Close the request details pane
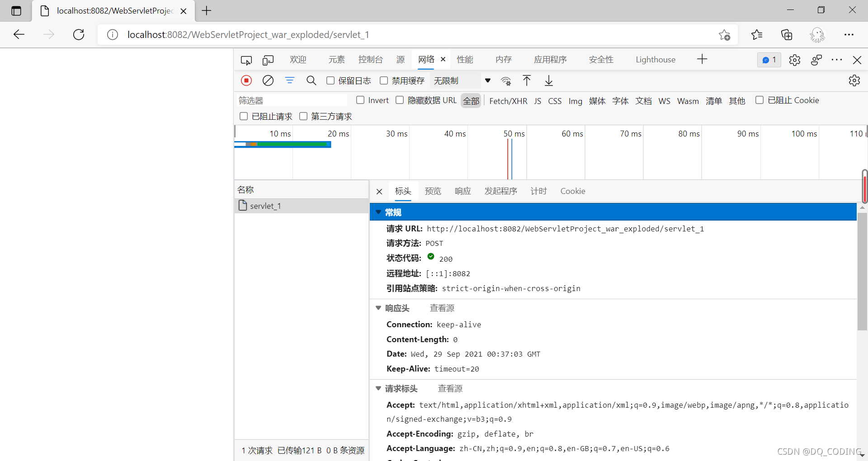The image size is (868, 461). pos(379,192)
